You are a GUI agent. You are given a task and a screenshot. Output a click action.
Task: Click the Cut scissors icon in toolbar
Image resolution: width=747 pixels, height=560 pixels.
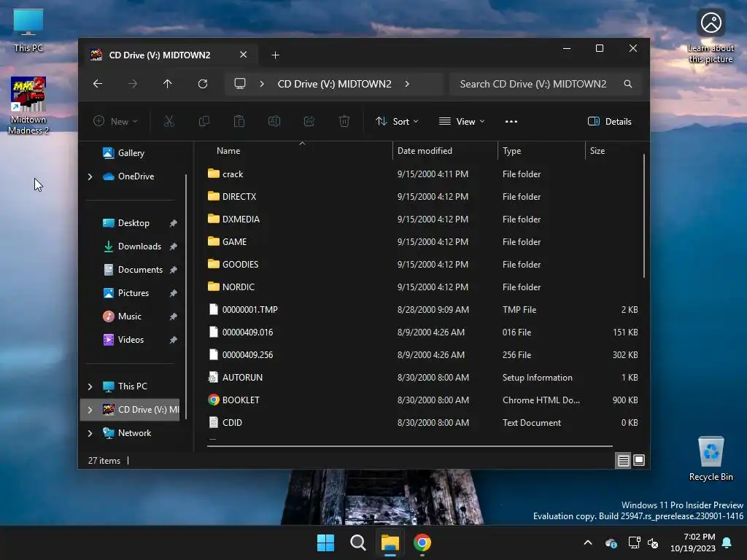[169, 122]
